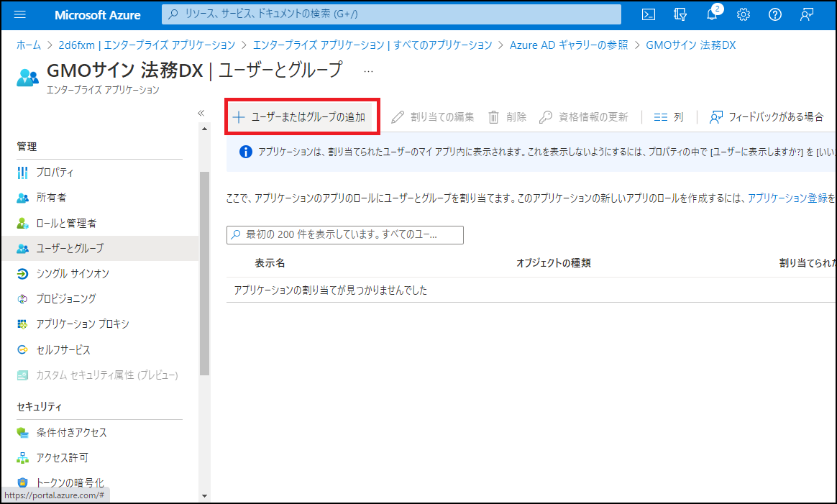Collapse the side menu with double chevron
The image size is (837, 504).
pos(201,113)
